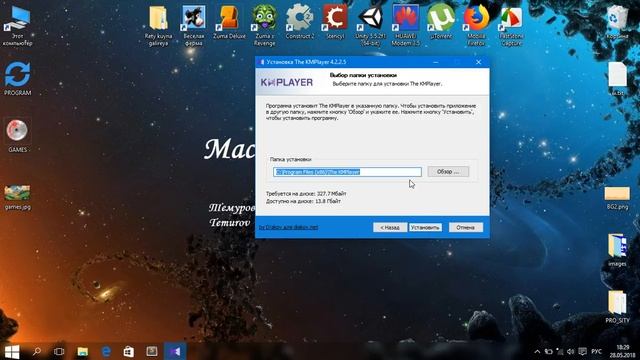
Task: Close the KMPlayer installer window
Action: point(478,62)
